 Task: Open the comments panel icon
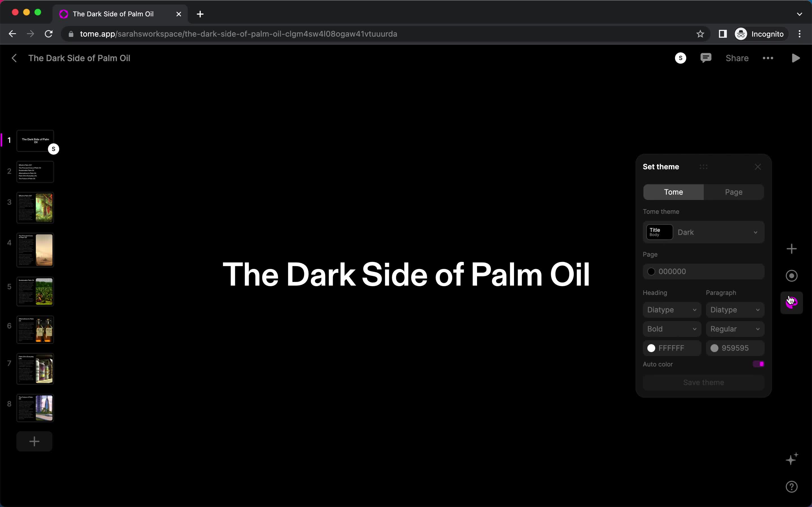[x=706, y=58]
